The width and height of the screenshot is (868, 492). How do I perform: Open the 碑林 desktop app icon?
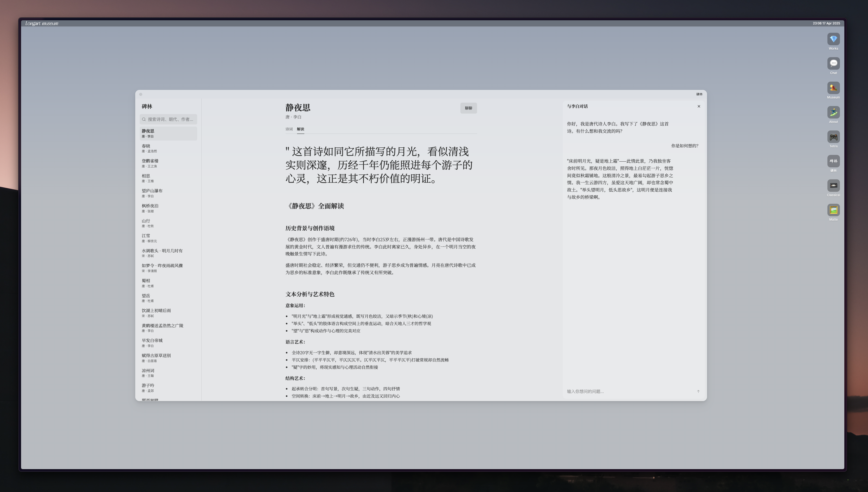[833, 161]
